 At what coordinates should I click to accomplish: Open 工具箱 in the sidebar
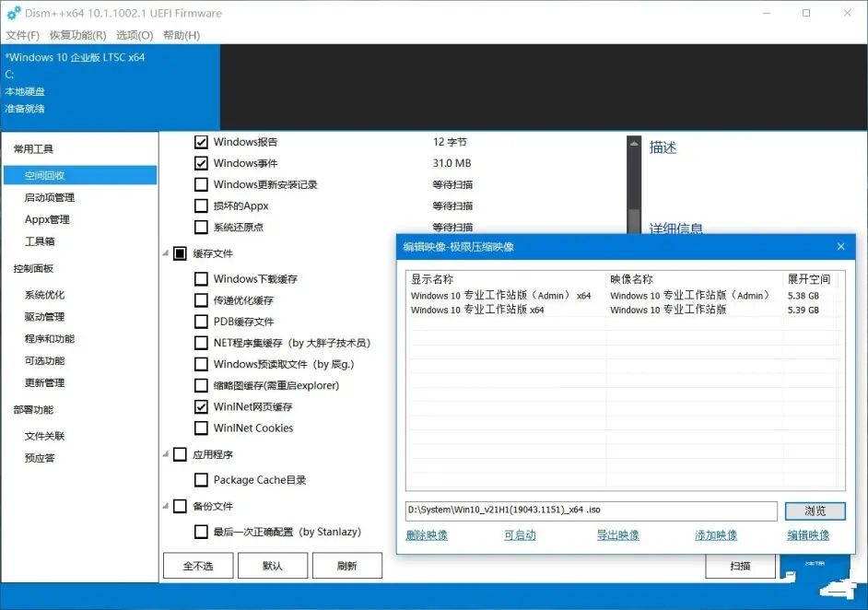(x=40, y=240)
